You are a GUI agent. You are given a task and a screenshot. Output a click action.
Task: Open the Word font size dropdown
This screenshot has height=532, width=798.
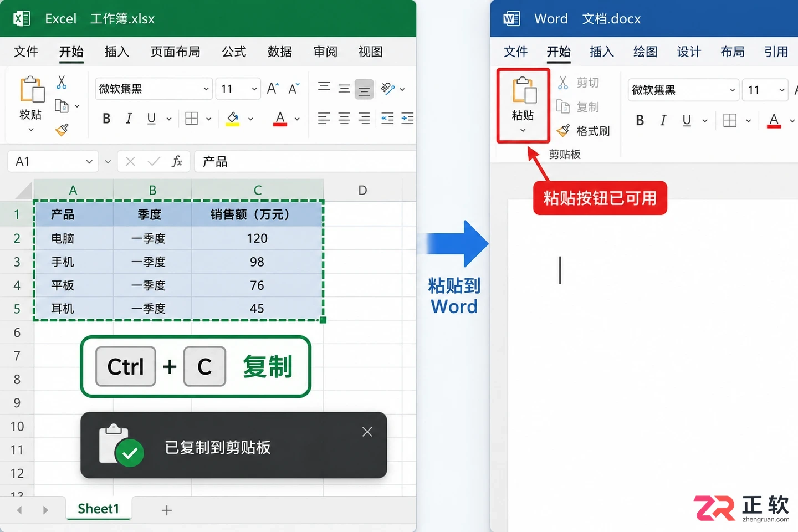click(782, 90)
